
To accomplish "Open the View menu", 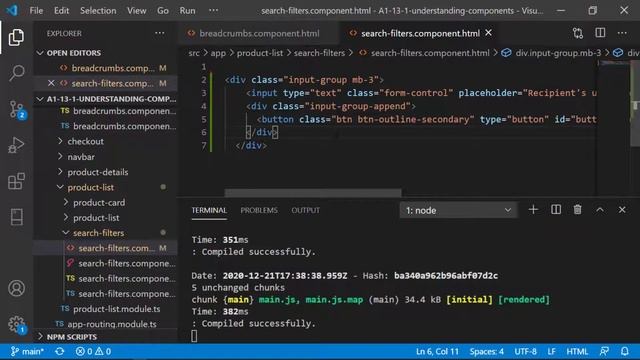I will tap(136, 11).
